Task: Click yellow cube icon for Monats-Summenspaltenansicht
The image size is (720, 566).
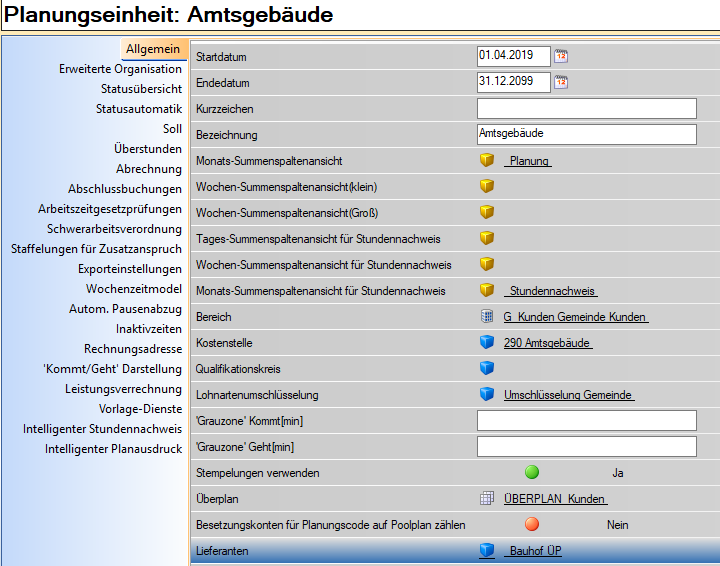Action: coord(487,161)
